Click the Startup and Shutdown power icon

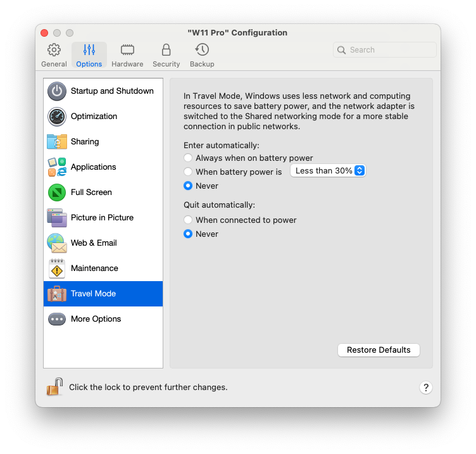(57, 91)
